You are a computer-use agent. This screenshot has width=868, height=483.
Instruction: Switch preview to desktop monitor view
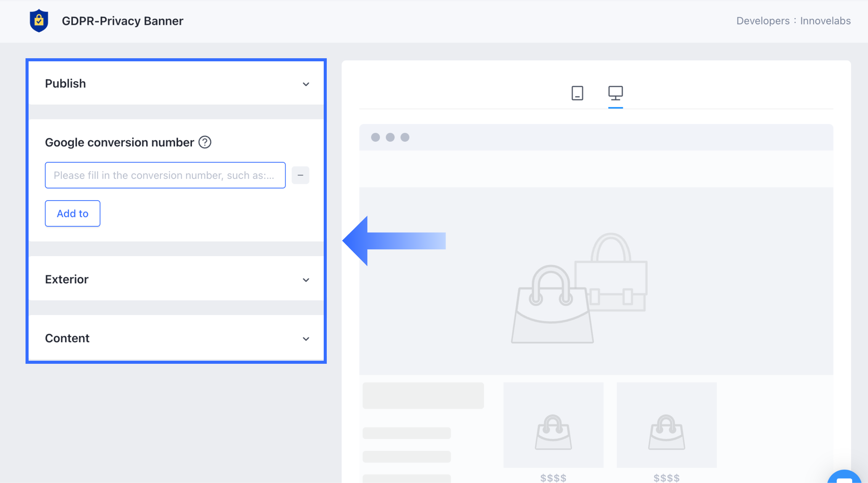pyautogui.click(x=615, y=93)
